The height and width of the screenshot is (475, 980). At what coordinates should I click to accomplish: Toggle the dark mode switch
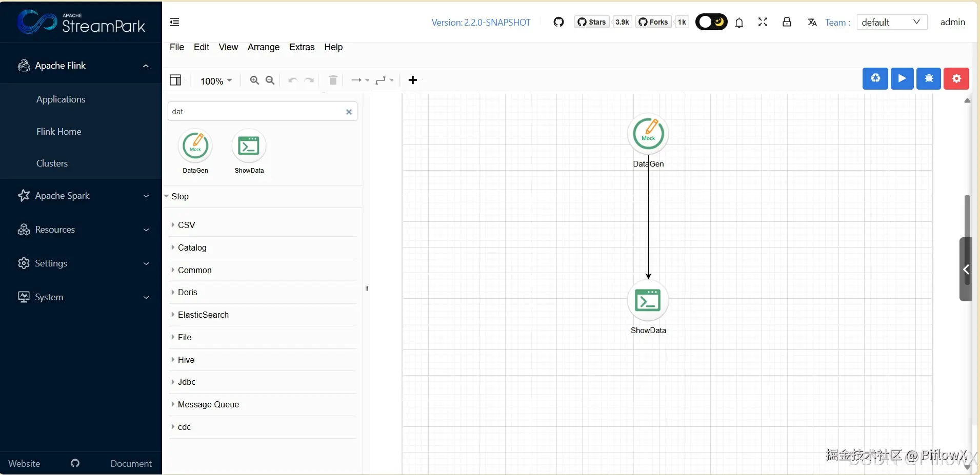point(711,22)
